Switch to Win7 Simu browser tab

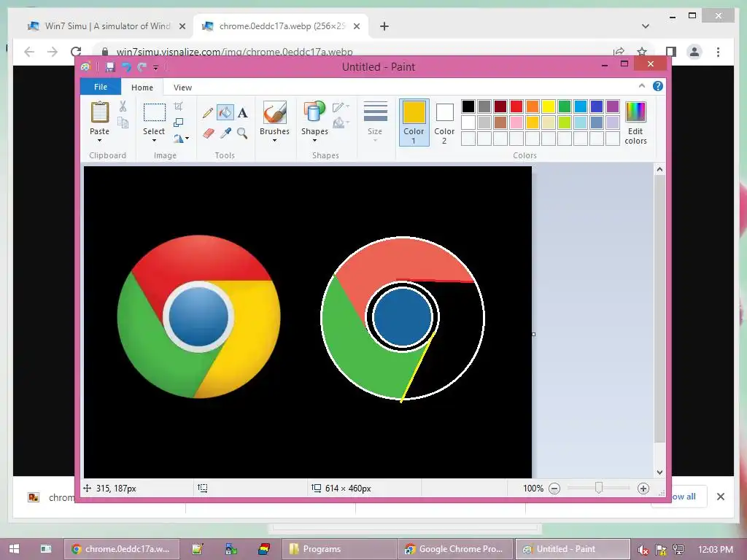(x=106, y=26)
